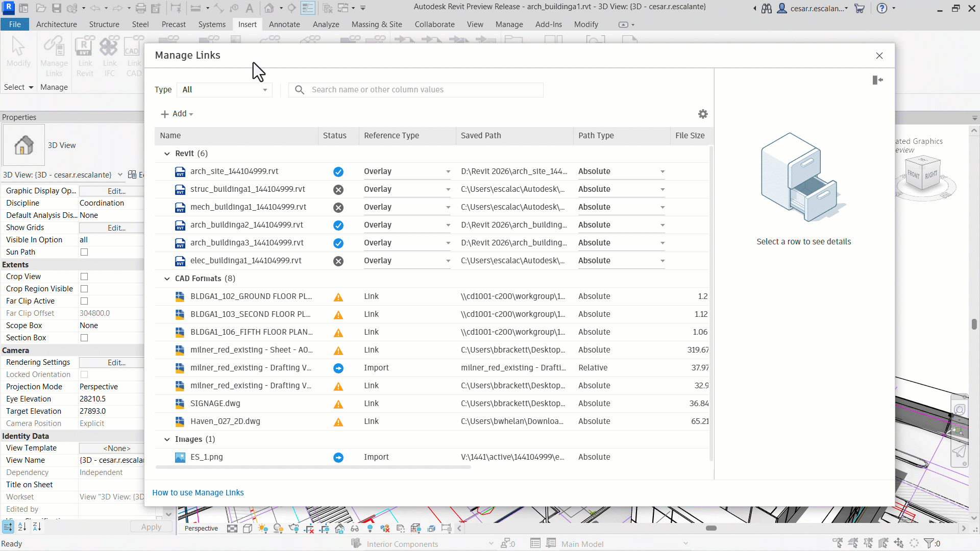
Task: Enable the Far Clip Active checkbox
Action: (84, 301)
